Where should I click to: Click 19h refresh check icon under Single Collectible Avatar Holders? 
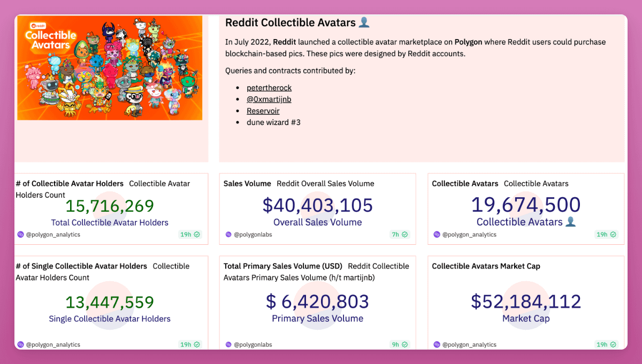(197, 345)
